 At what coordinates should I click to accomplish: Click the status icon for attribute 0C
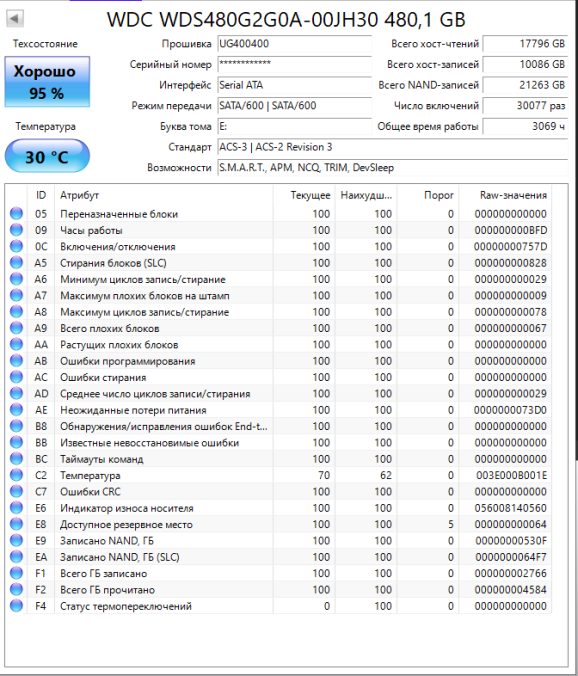(16, 247)
